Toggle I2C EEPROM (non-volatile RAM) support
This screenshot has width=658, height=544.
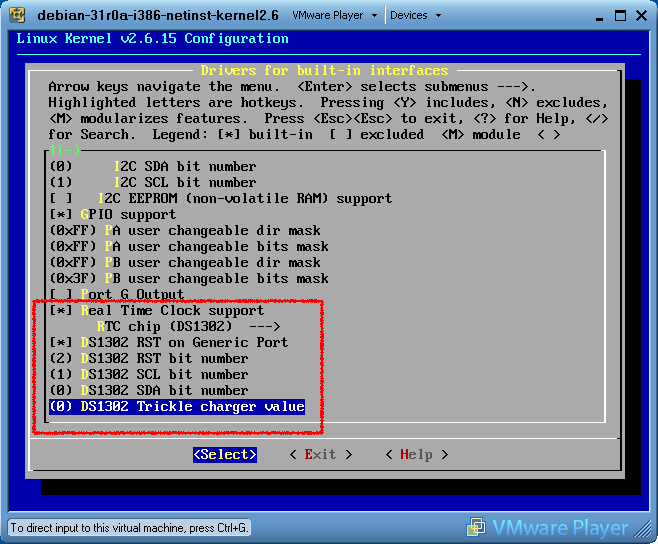221,199
